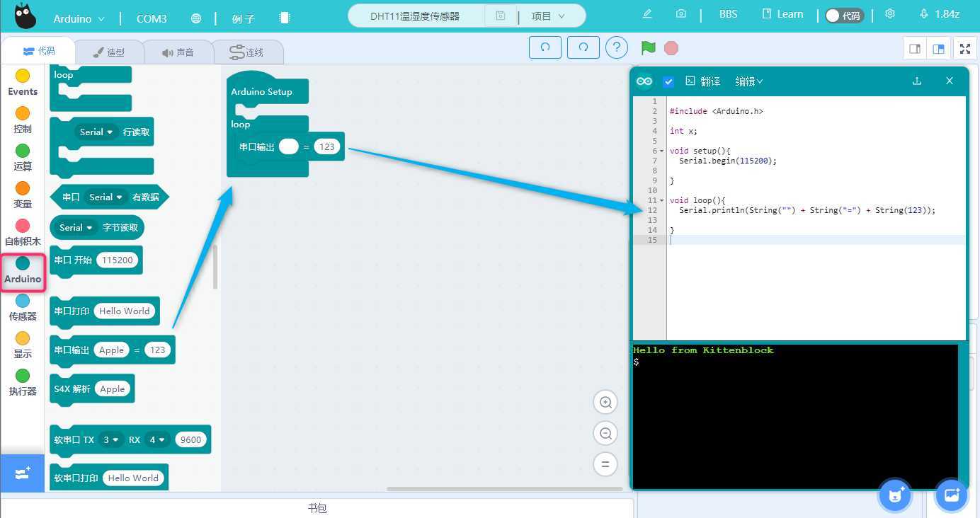Click the add sprite cat button
The height and width of the screenshot is (518, 980).
895,495
